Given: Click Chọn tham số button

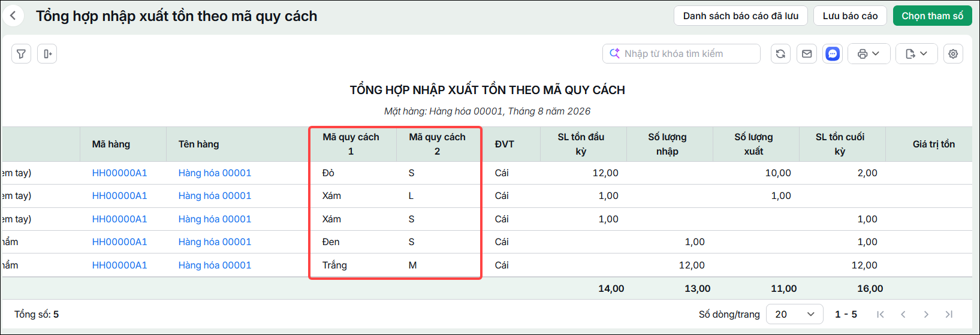Looking at the screenshot, I should (933, 16).
